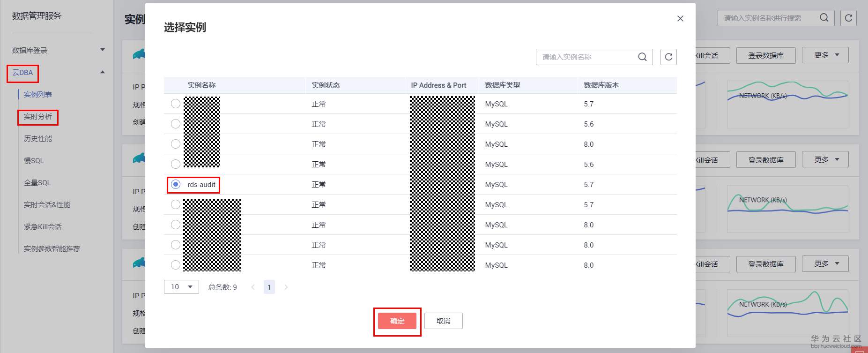Image resolution: width=868 pixels, height=353 pixels.
Task: Click the instance name search field in dialog
Action: click(x=586, y=57)
